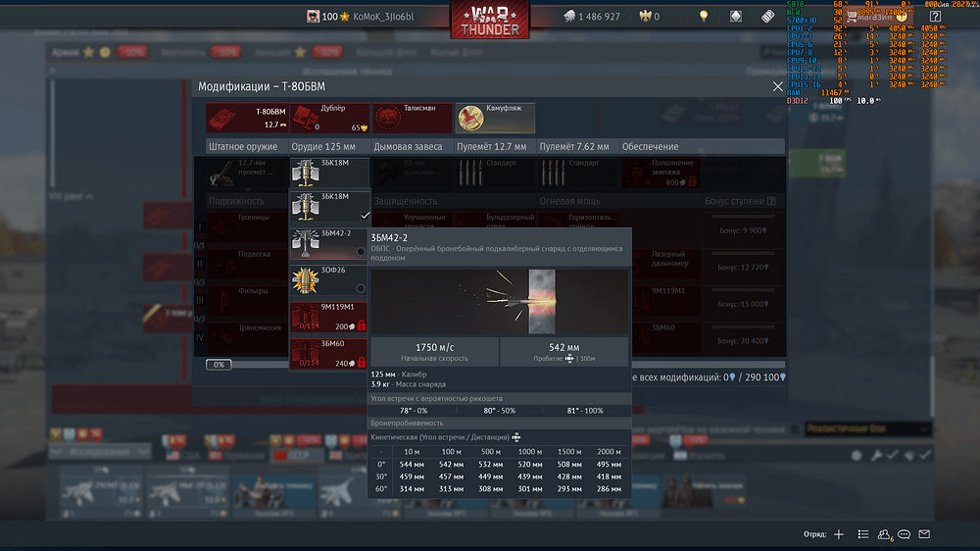Viewport: 980px width, 551px height.
Task: Open the contacts friends icon
Action: click(x=884, y=534)
